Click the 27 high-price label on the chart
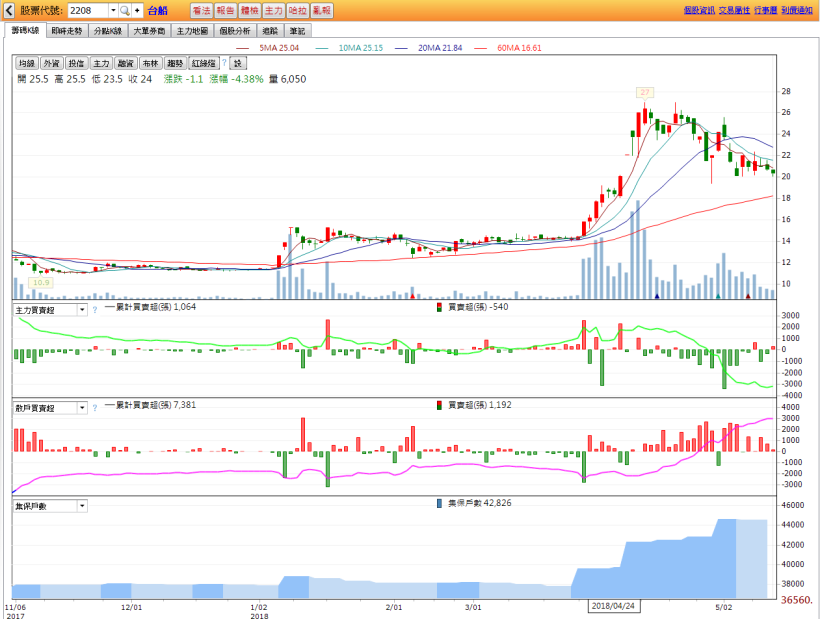This screenshot has width=820, height=619. pyautogui.click(x=645, y=92)
